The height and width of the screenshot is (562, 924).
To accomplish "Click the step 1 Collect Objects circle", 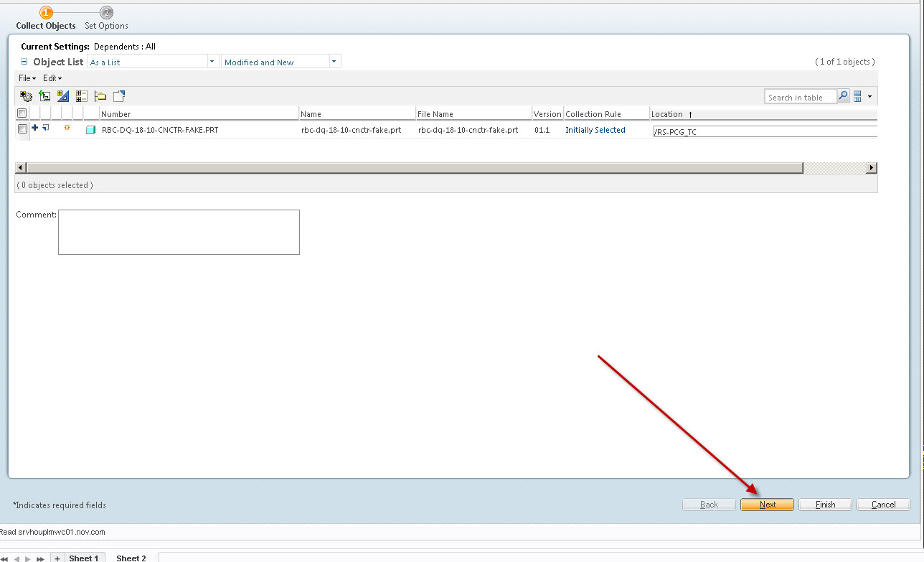I will coord(46,12).
